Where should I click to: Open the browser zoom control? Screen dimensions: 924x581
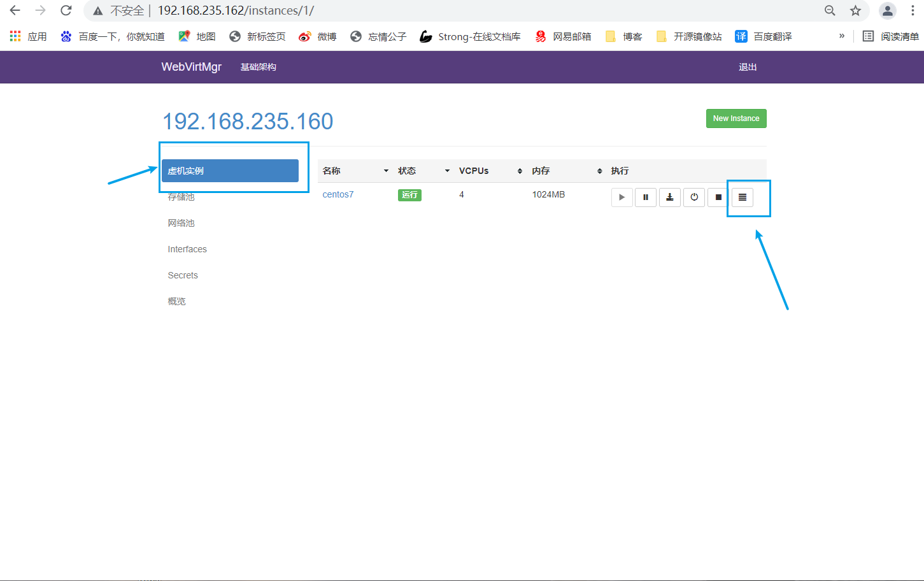pos(830,10)
